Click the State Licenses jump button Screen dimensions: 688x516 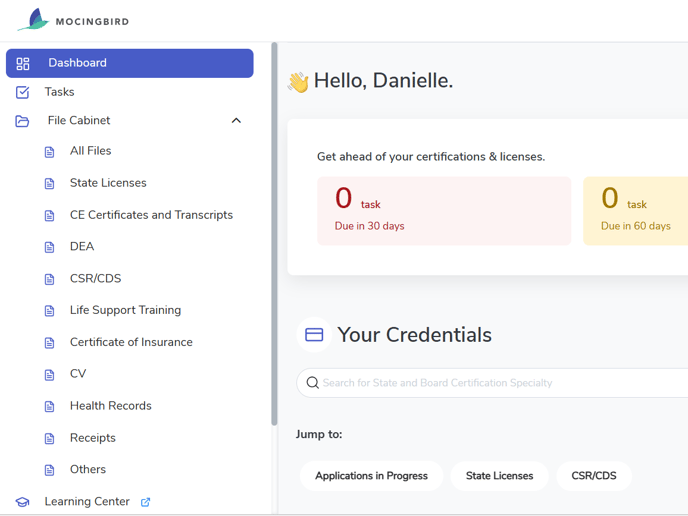(x=499, y=476)
